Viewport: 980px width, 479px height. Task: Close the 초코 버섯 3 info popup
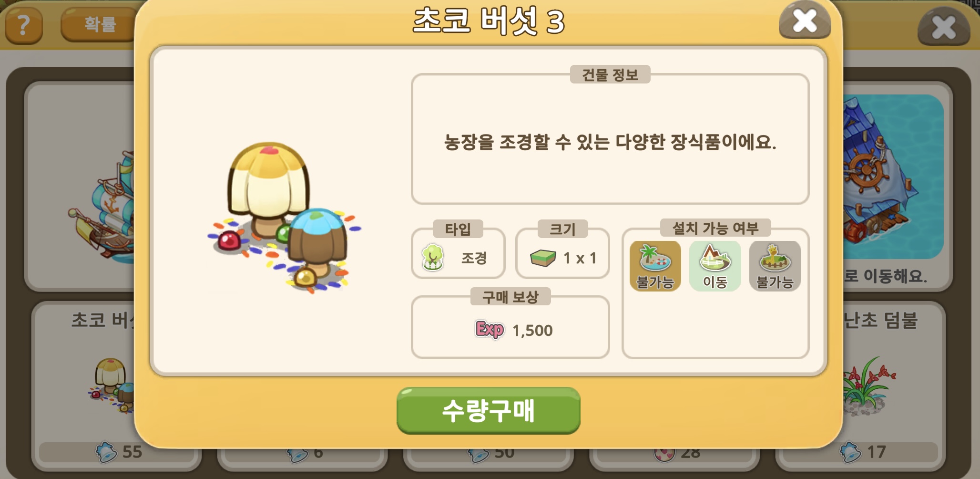(x=805, y=21)
